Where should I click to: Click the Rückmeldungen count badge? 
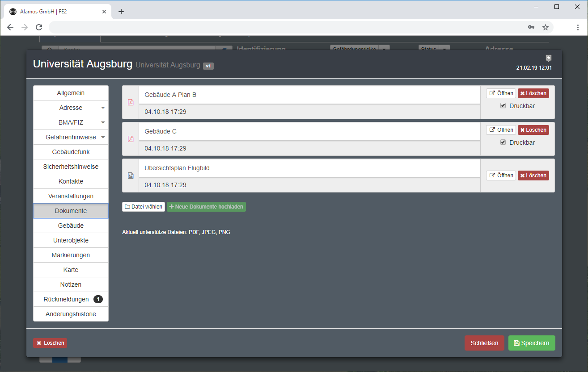point(98,299)
